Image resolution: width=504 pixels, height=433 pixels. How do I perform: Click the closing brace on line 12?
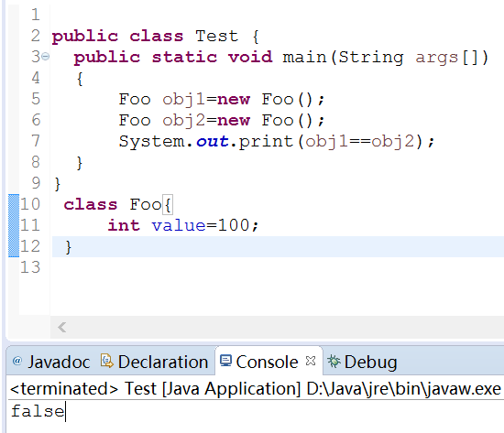(x=68, y=247)
